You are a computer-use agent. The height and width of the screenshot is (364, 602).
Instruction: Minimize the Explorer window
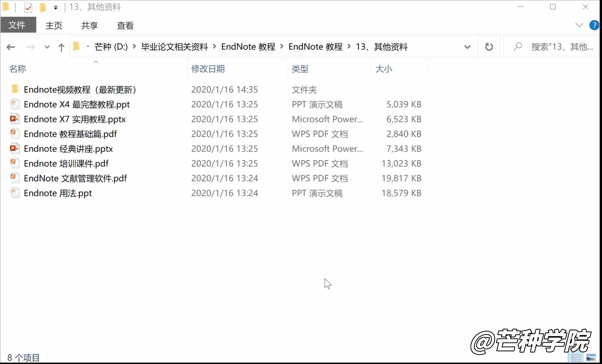pos(521,7)
